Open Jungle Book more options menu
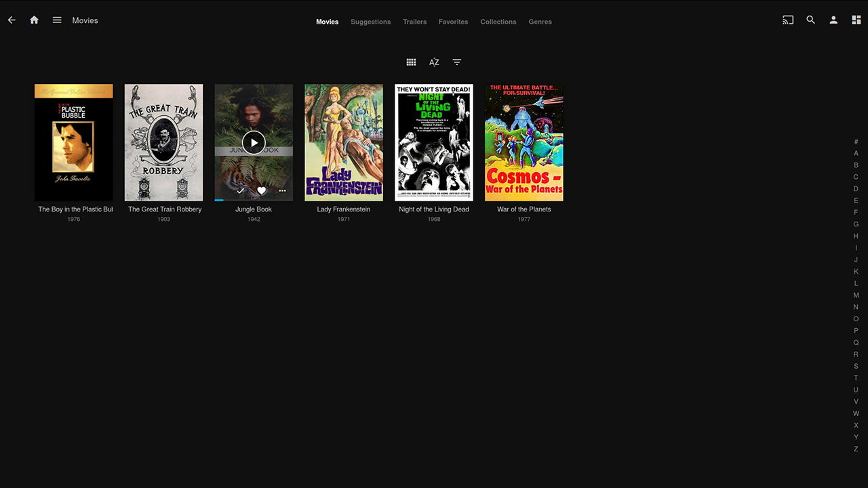 click(282, 191)
